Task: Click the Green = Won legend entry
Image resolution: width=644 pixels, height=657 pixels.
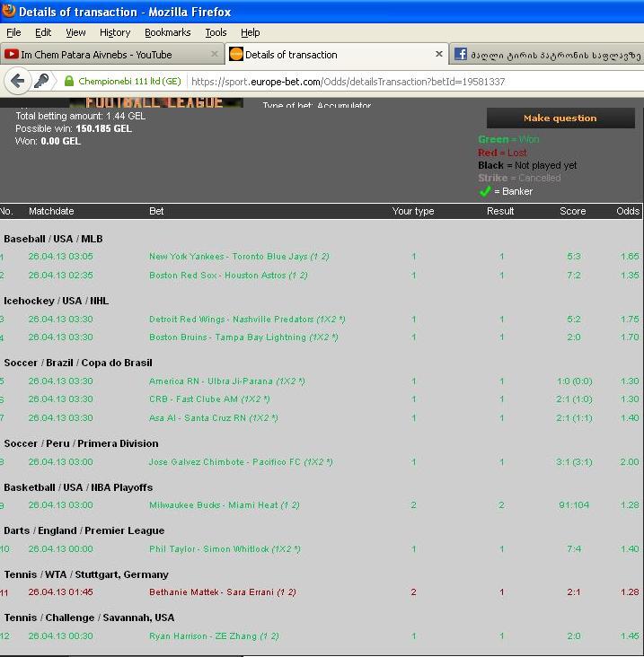Action: pyautogui.click(x=508, y=139)
